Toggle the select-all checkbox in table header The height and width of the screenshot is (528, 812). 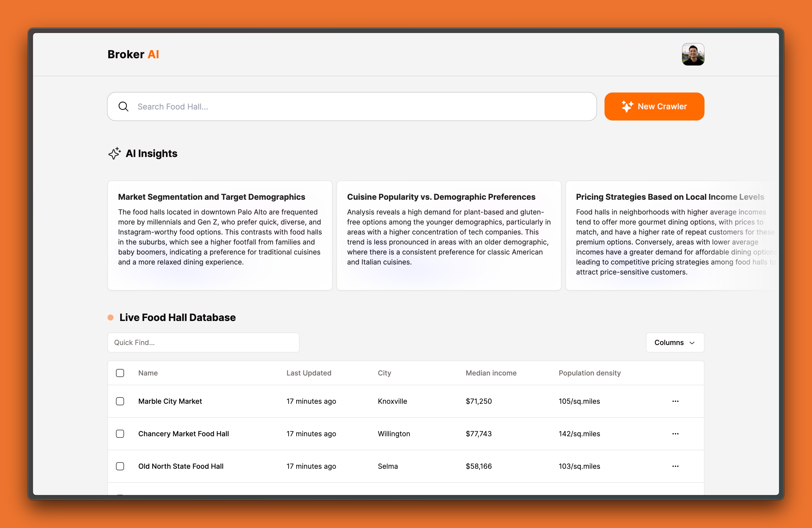[x=120, y=373]
